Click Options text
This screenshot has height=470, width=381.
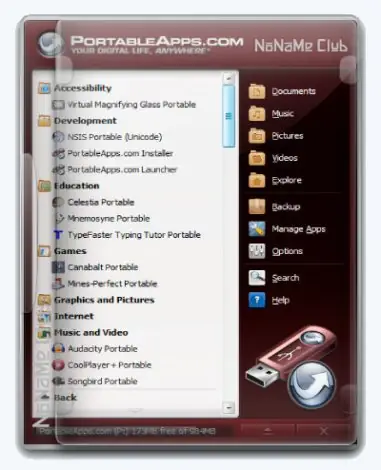point(287,251)
